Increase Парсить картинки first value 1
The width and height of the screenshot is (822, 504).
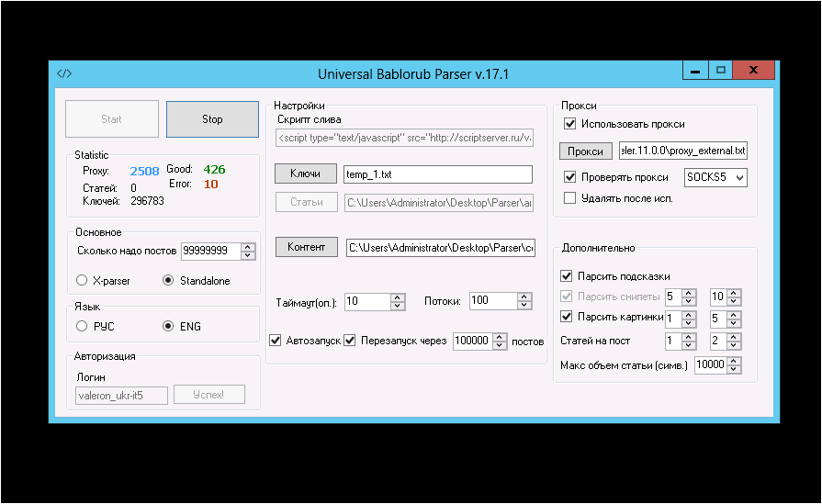point(689,314)
